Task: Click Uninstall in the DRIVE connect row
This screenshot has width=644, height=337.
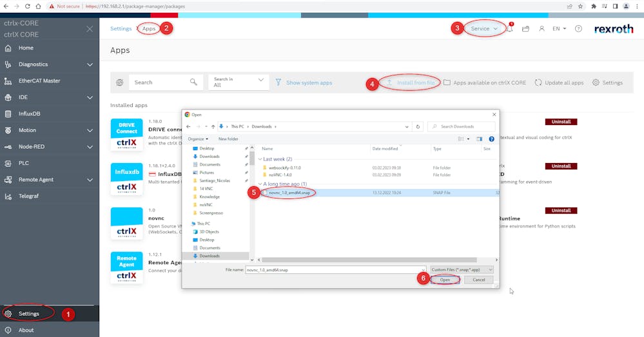Action: [x=561, y=122]
